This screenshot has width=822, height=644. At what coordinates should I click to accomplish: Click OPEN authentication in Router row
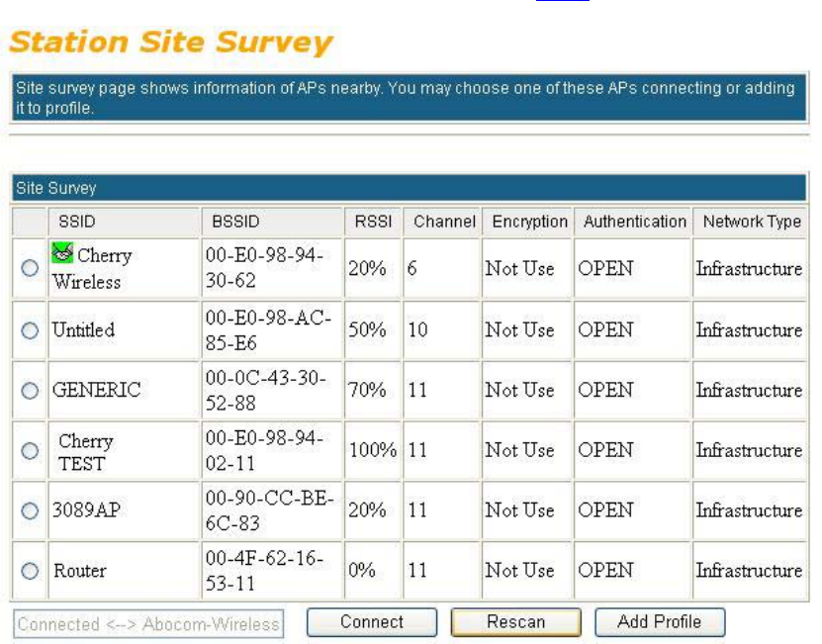pos(605,571)
